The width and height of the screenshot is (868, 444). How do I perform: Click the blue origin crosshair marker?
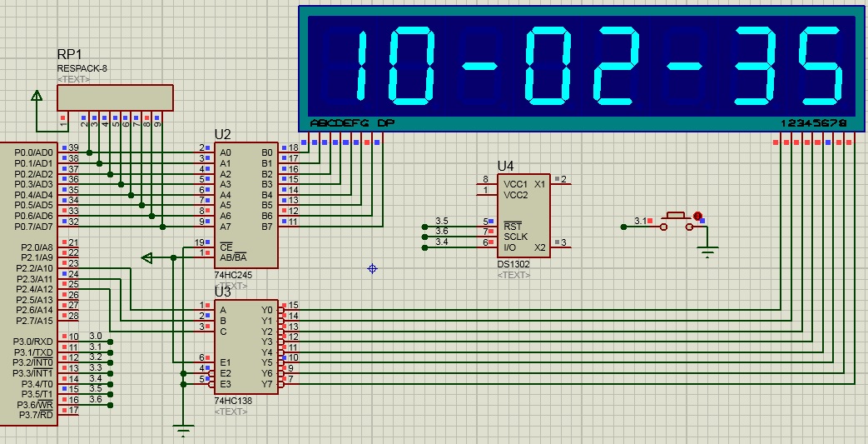coord(372,269)
